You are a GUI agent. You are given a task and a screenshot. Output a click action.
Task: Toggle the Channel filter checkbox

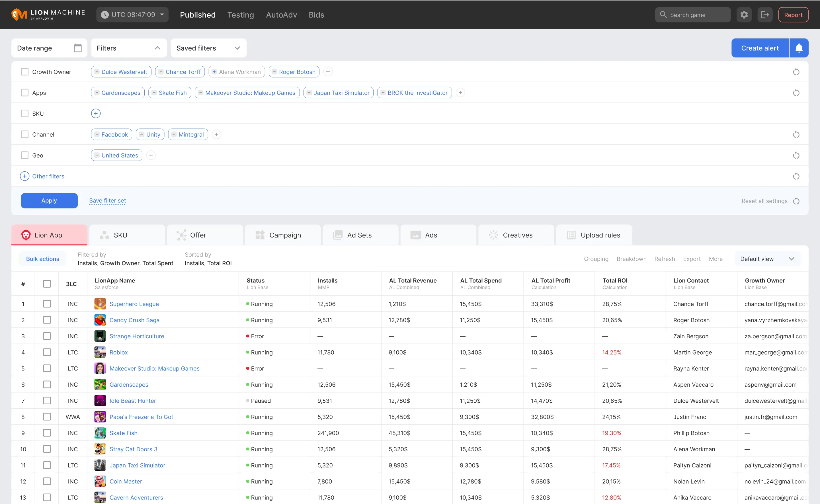[x=25, y=134]
